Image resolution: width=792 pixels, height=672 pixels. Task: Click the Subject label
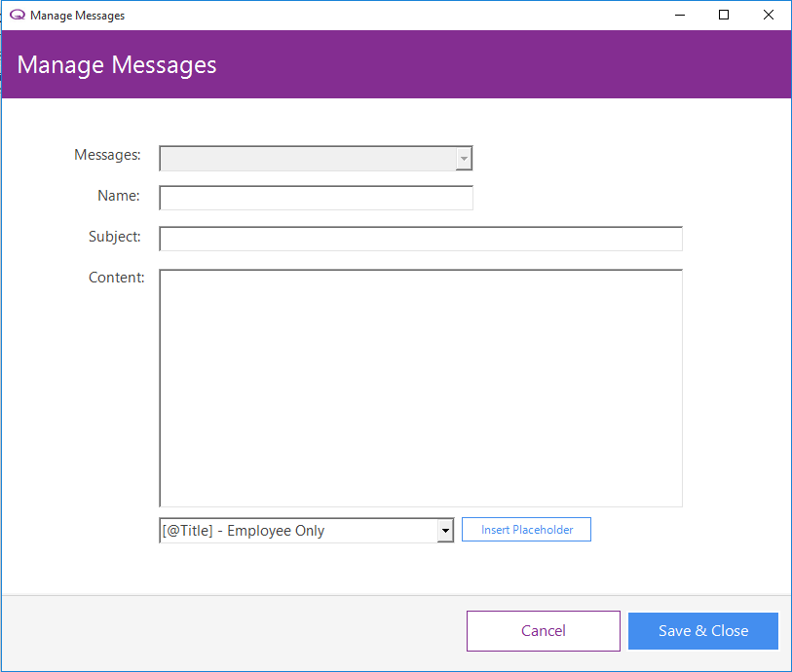(114, 237)
